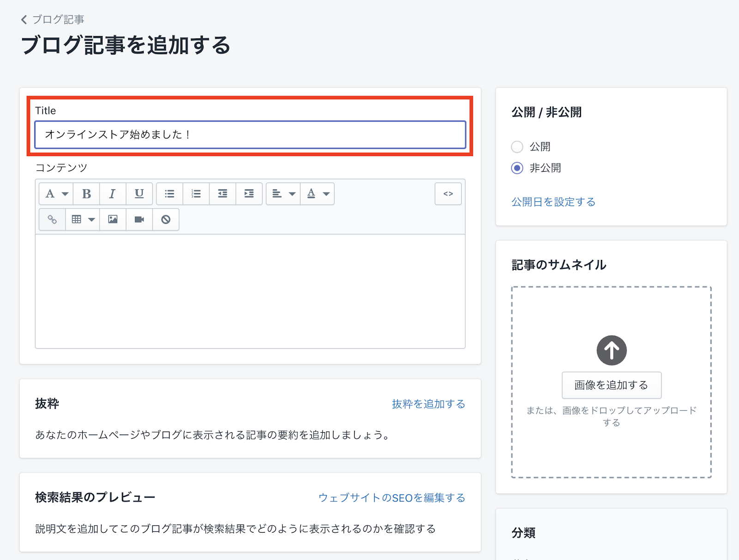Click the underline formatting button
This screenshot has height=560, width=739.
139,194
